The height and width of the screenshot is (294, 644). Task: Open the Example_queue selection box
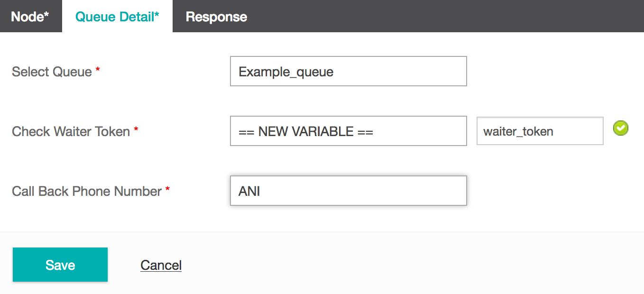349,71
